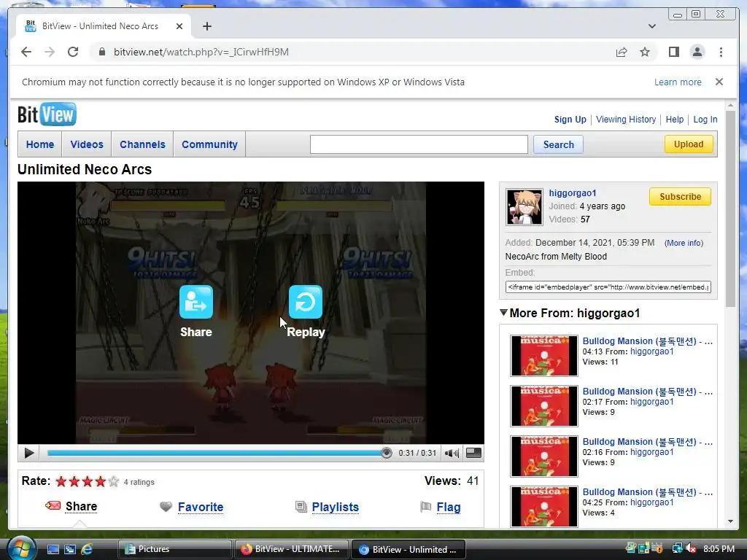Open the browser profile icon
747x560 pixels.
(x=697, y=52)
